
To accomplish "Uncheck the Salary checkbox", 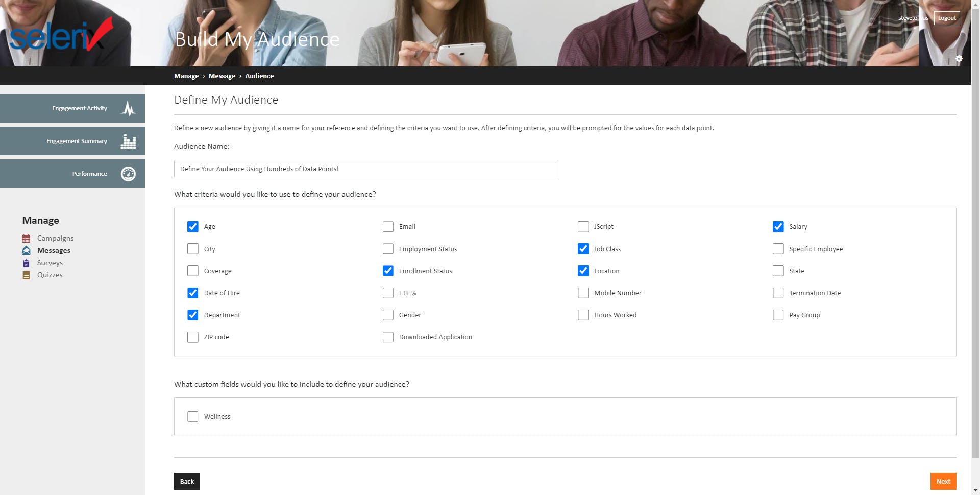I will coord(778,226).
